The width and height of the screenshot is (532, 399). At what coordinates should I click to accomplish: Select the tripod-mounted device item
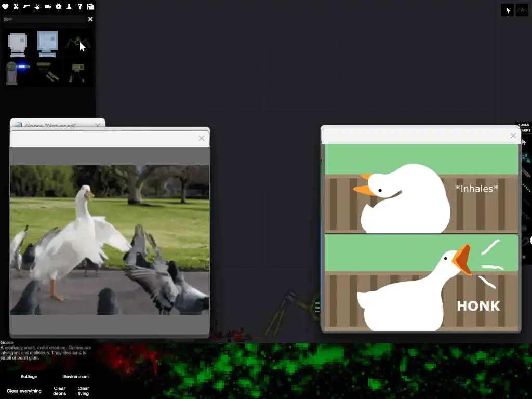click(77, 73)
